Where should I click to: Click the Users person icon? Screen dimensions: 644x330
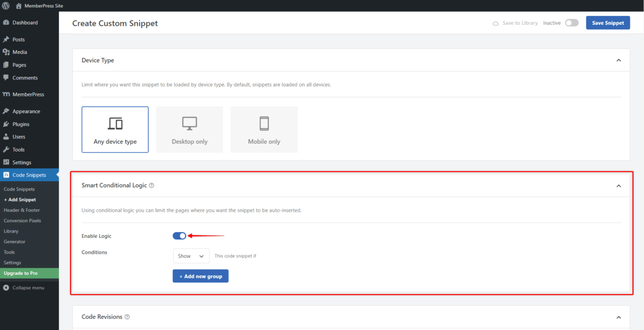tap(6, 137)
